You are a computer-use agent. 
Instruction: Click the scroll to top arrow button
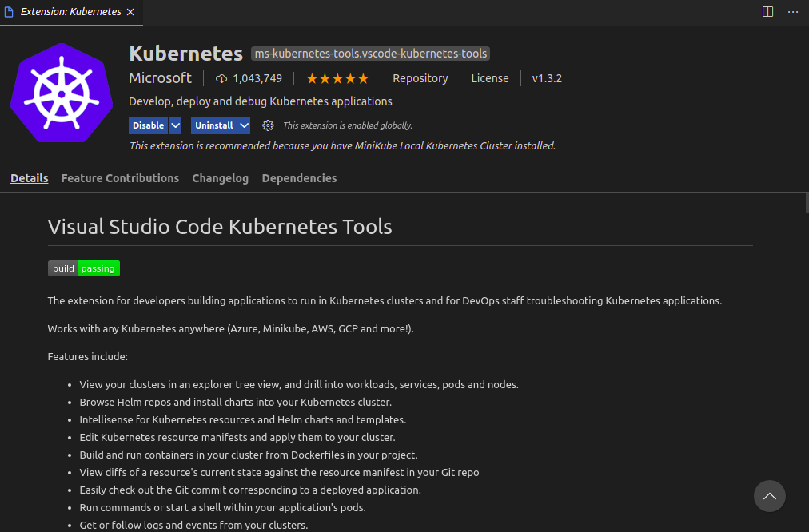[x=769, y=496]
